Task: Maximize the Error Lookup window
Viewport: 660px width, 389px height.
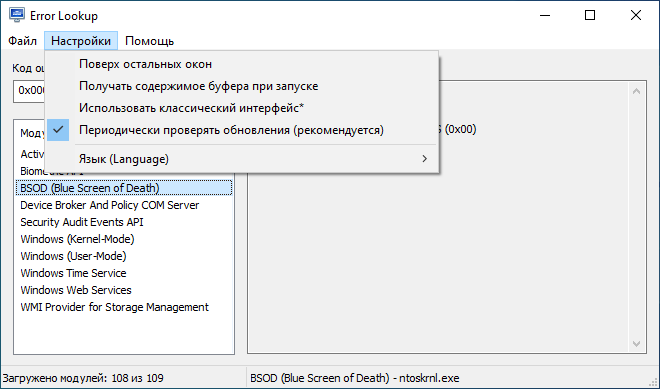Action: (590, 16)
